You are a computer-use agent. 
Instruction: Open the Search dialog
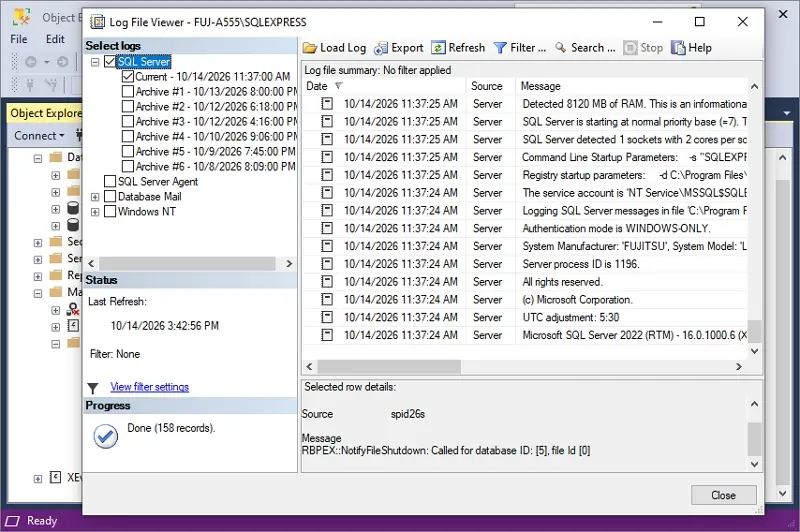click(x=585, y=48)
